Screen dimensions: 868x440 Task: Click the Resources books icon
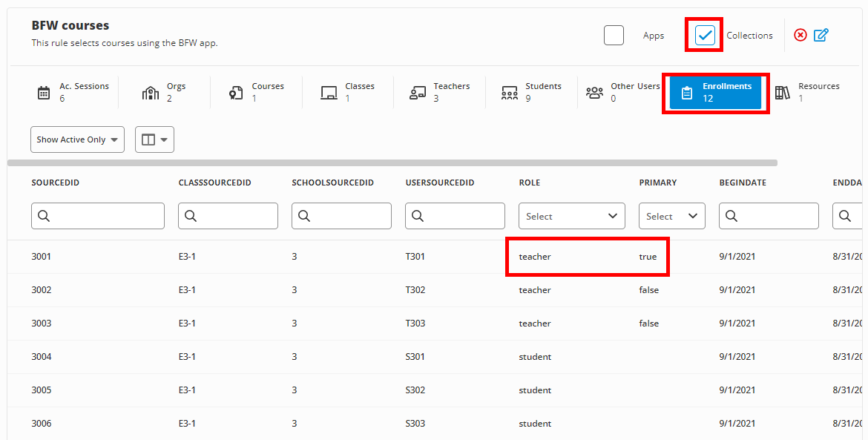pos(783,91)
